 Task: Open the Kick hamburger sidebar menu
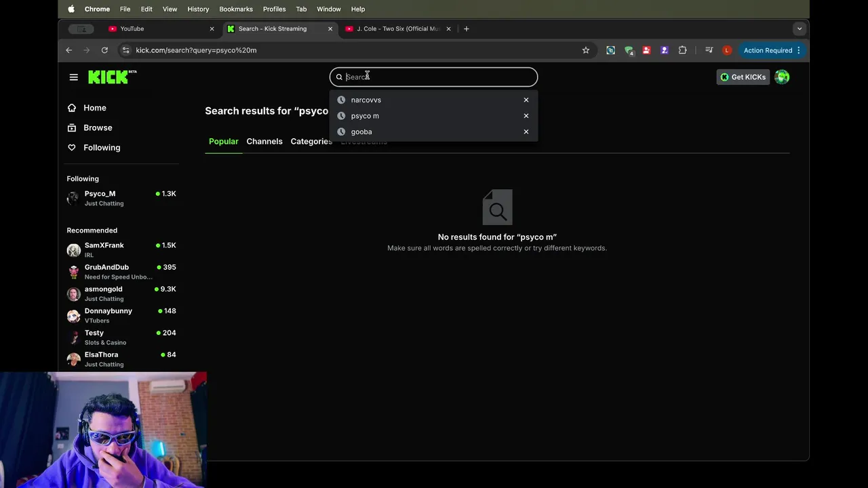tap(73, 77)
